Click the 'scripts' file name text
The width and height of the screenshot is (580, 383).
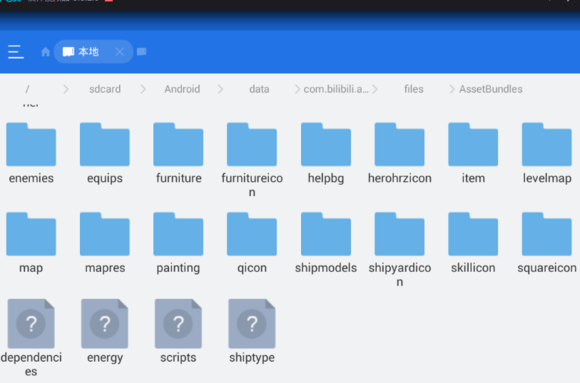178,358
